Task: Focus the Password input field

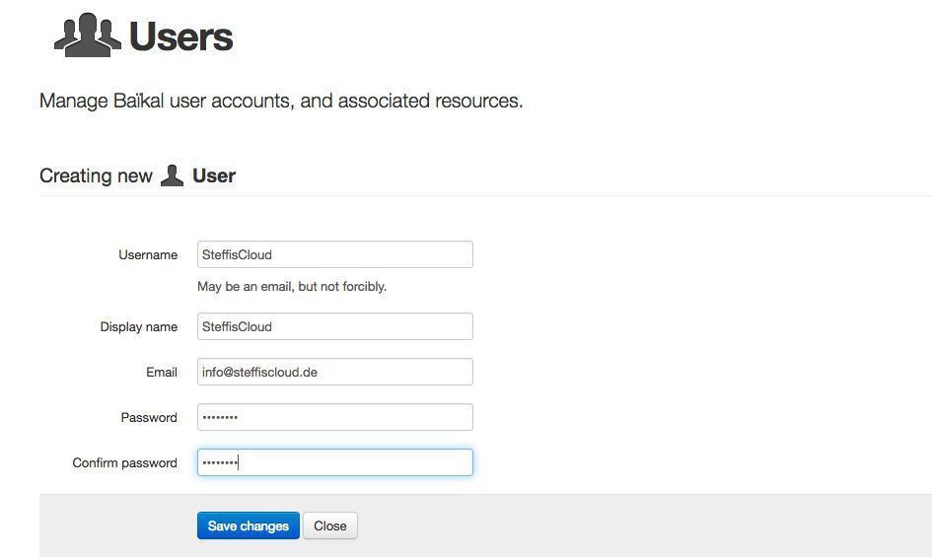Action: coord(334,417)
